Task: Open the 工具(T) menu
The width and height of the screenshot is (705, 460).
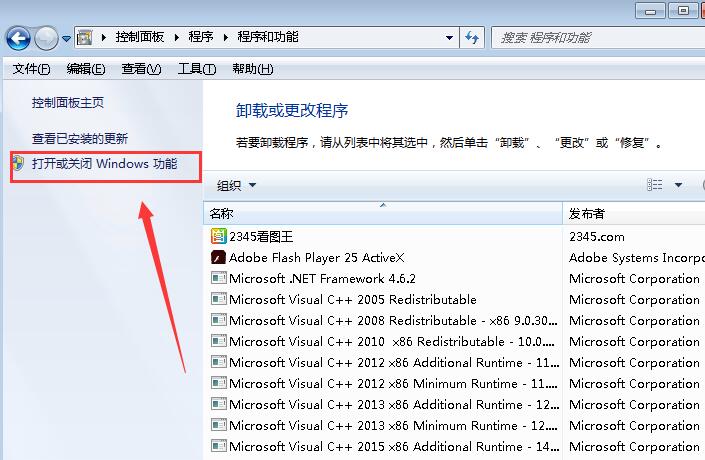Action: [x=196, y=69]
